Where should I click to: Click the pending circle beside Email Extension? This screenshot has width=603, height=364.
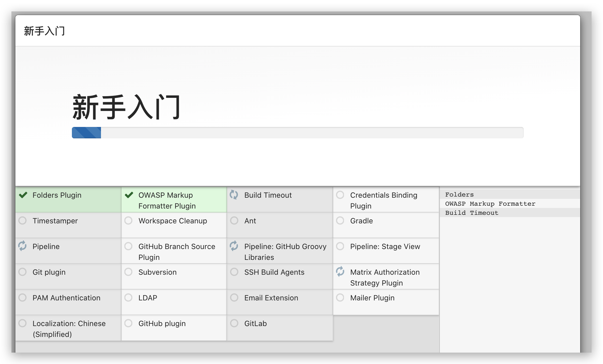(x=234, y=298)
